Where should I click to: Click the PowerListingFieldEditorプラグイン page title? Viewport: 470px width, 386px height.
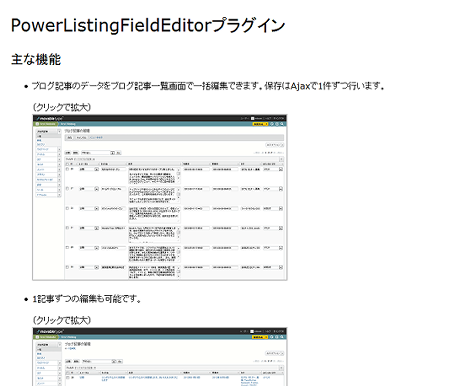pyautogui.click(x=148, y=25)
